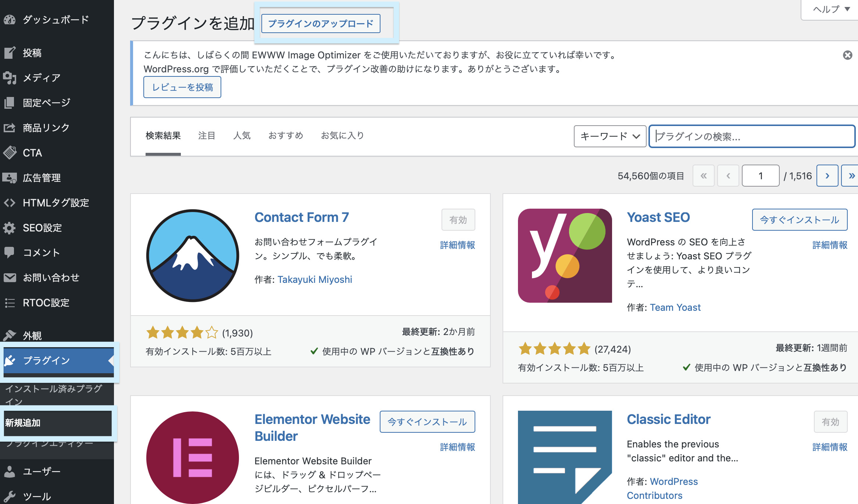Open 詳細情報 for Elementor Website Builder
This screenshot has width=858, height=504.
coord(458,447)
